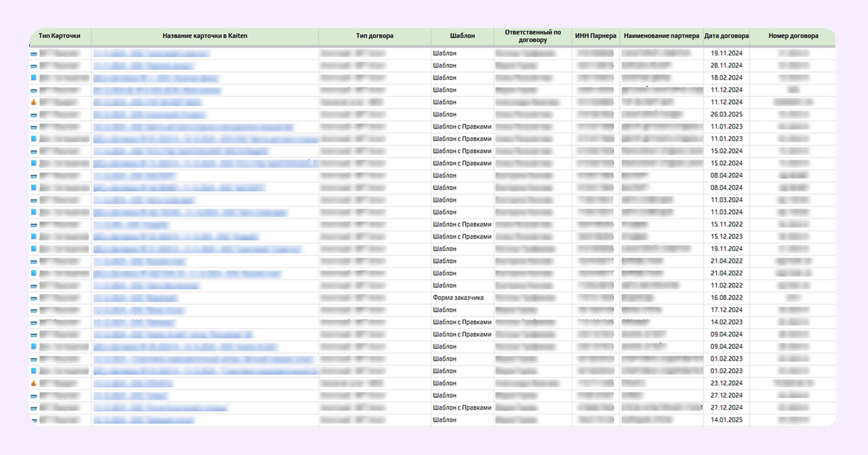Click the card icon in the 28.11.2024 row

[x=34, y=66]
